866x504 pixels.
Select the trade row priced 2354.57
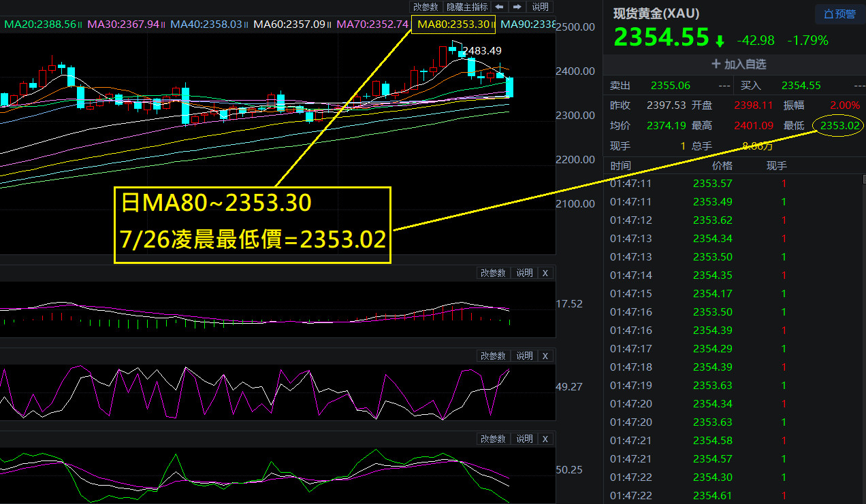tap(735, 459)
